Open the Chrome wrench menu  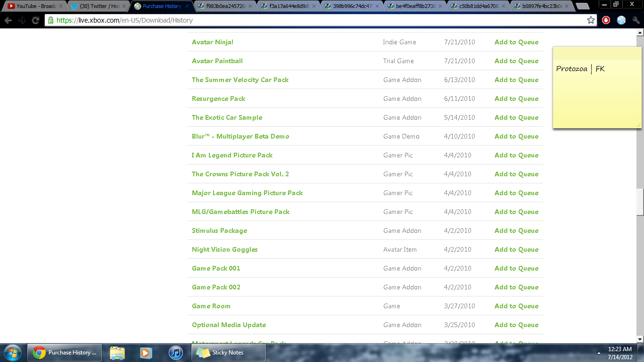click(x=636, y=20)
